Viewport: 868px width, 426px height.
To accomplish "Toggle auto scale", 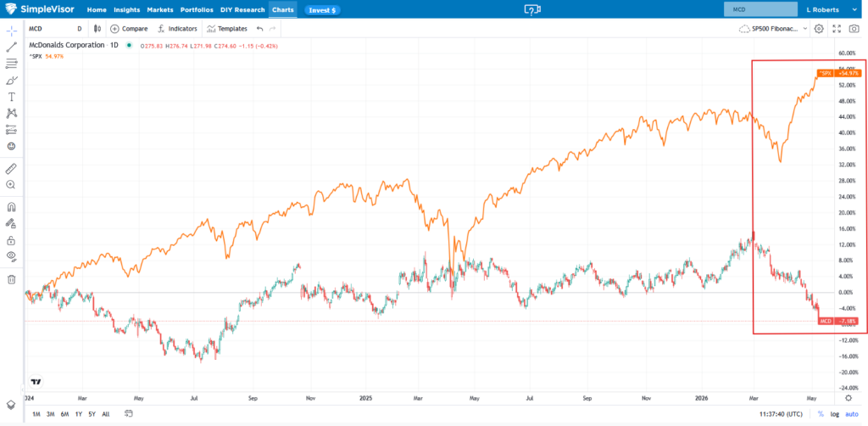I will point(851,414).
